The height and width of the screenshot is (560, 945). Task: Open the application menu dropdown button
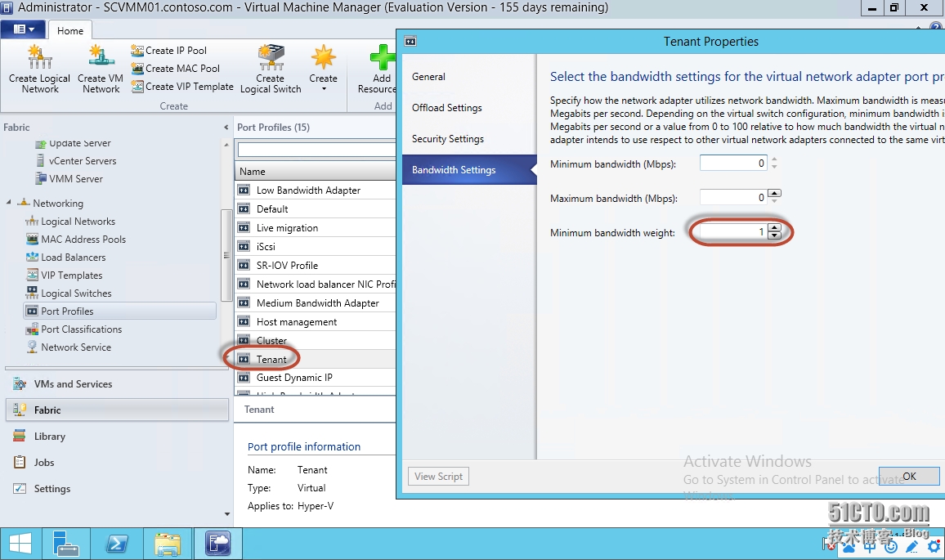click(24, 29)
